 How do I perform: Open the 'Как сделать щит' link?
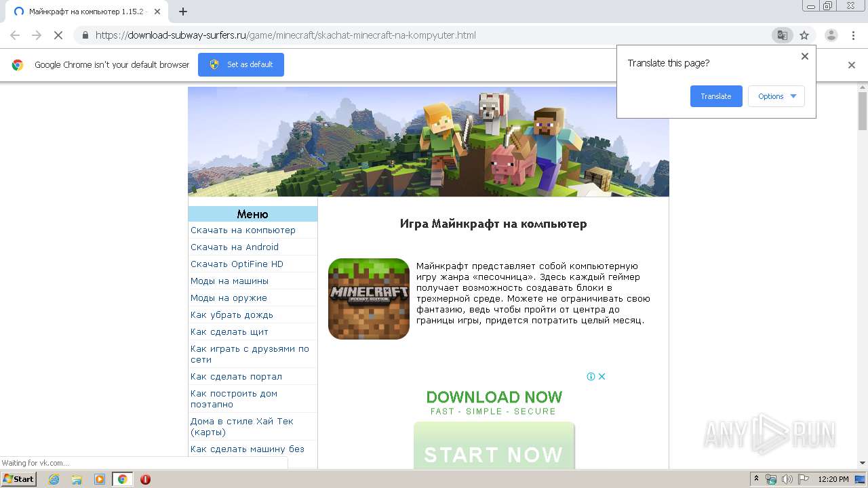[x=229, y=332]
